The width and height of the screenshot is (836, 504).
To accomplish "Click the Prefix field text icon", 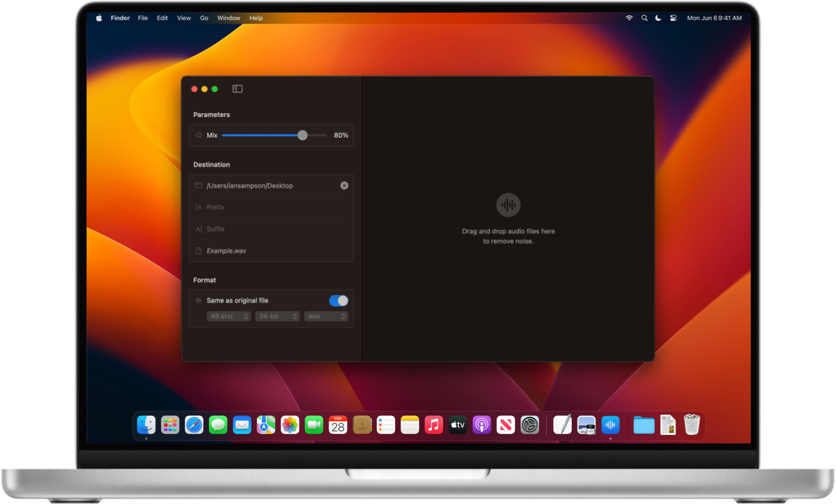I will (199, 207).
